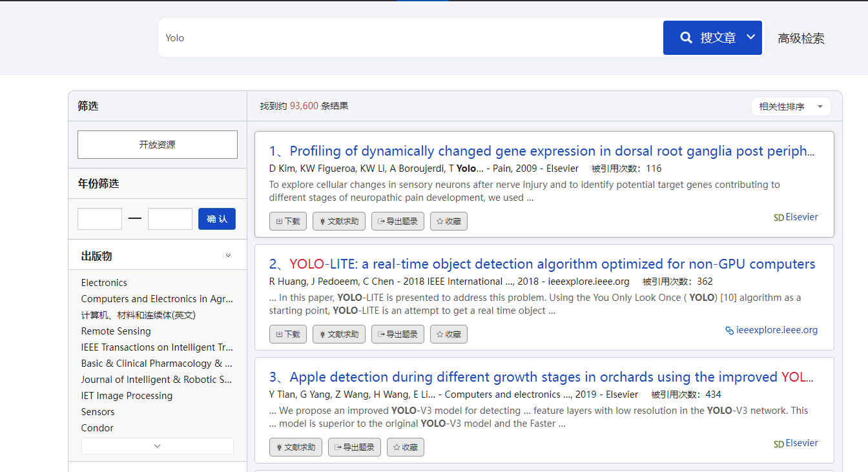Click the 年份筛选 heading
Viewport: 868px width, 472px height.
tap(98, 183)
